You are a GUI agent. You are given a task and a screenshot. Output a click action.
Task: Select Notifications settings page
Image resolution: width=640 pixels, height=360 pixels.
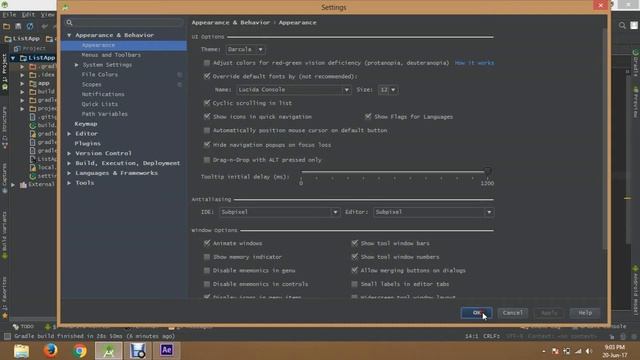[103, 94]
